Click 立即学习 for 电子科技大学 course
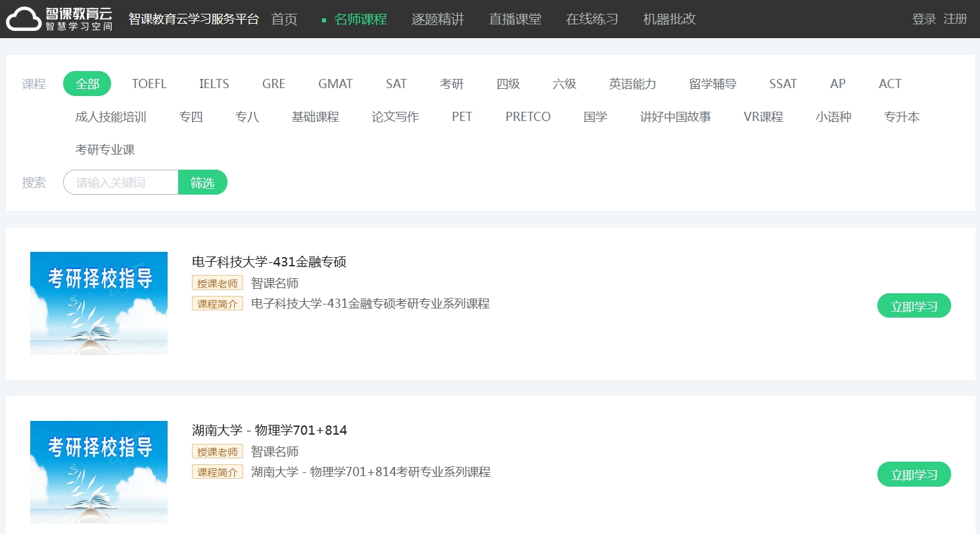 [x=914, y=306]
